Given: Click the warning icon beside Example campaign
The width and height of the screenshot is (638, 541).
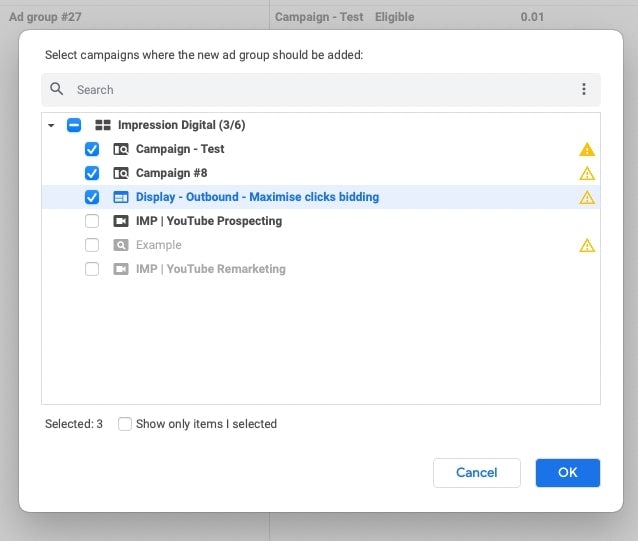Looking at the screenshot, I should (587, 245).
